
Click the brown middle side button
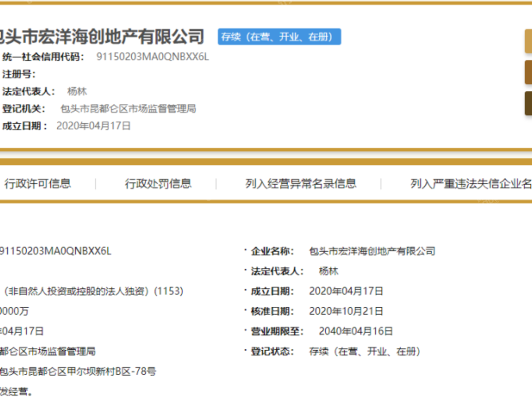(528, 72)
